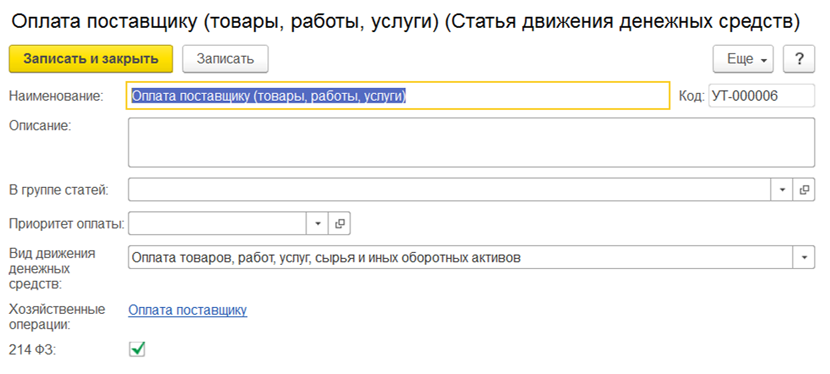
Task: Click the 'Вид движения денежных средств' combo field
Action: point(460,258)
